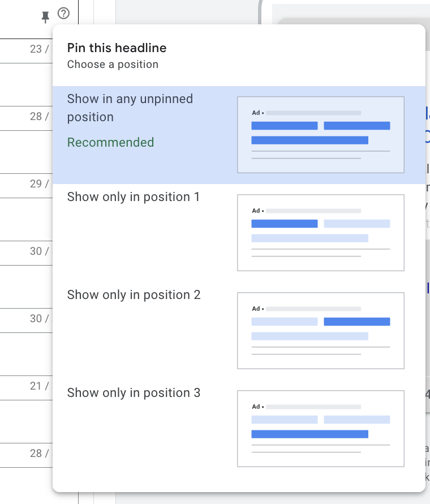Open the help question mark icon
This screenshot has height=504, width=430.
[63, 14]
